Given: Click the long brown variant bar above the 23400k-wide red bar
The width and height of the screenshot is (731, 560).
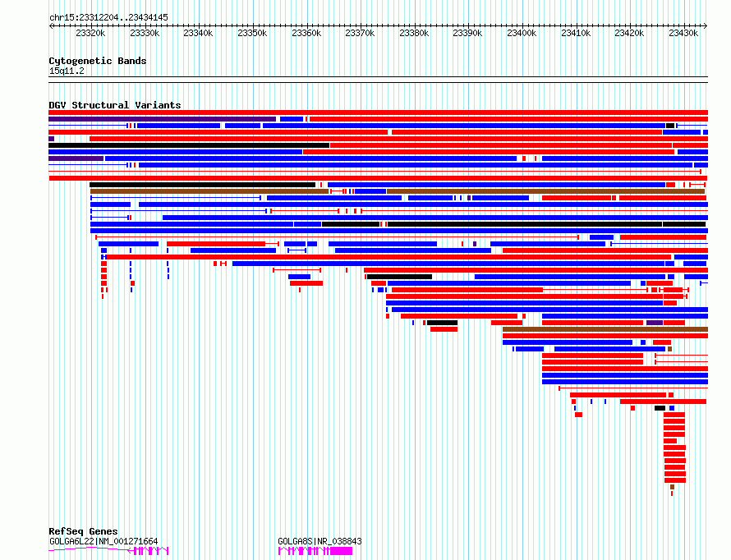Looking at the screenshot, I should (605, 329).
